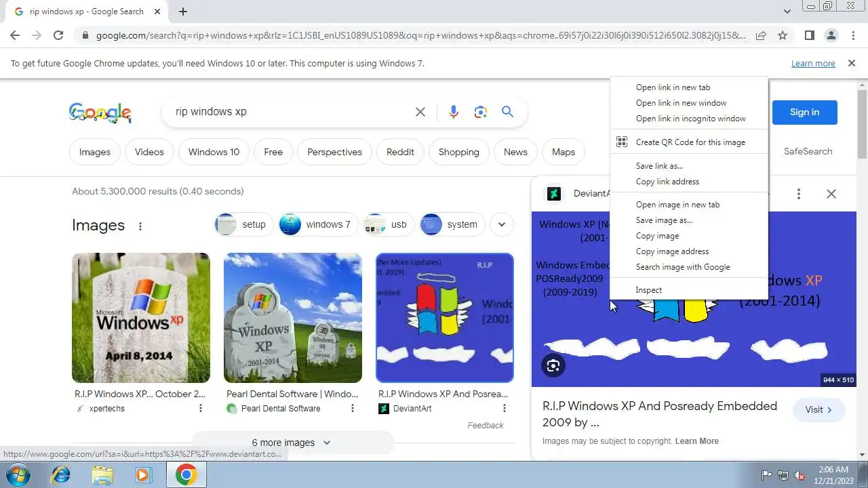
Task: Open the preview panel three-dot menu
Action: pyautogui.click(x=799, y=194)
